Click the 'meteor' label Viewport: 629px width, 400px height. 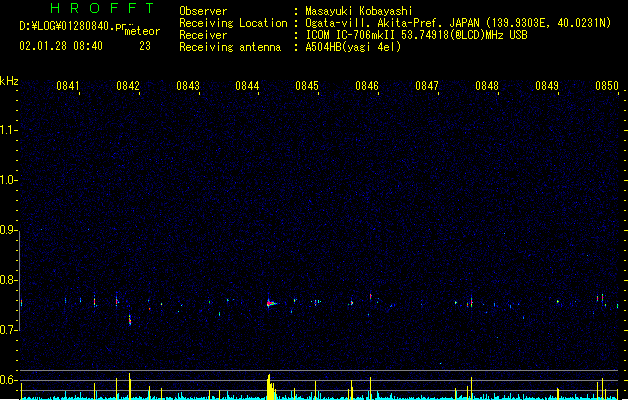tap(142, 31)
